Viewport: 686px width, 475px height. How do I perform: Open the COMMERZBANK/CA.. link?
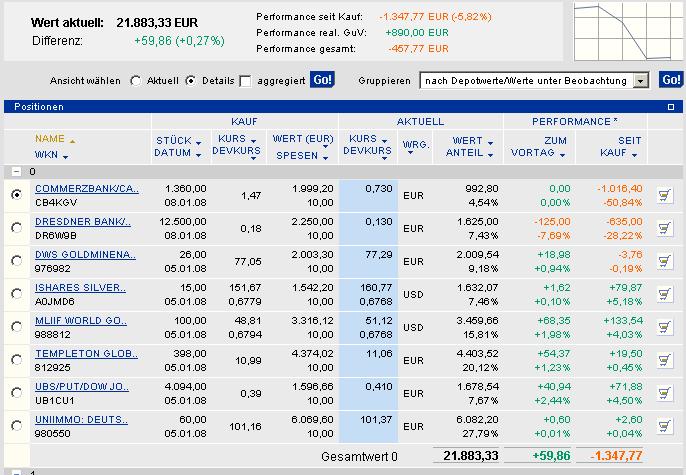(x=87, y=189)
